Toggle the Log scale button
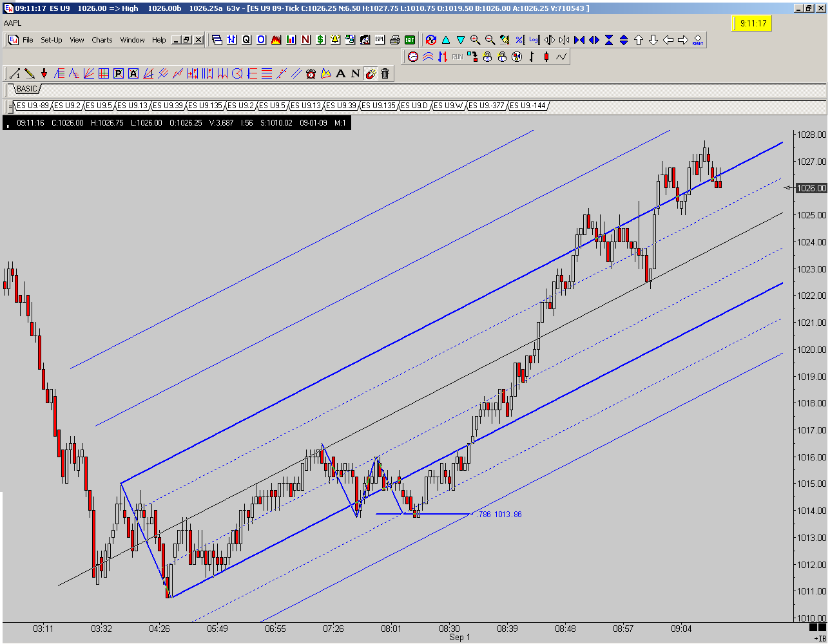 pyautogui.click(x=534, y=40)
